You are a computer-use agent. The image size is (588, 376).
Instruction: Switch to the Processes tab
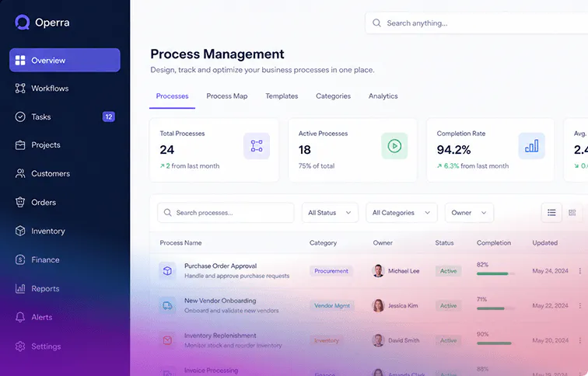[172, 96]
